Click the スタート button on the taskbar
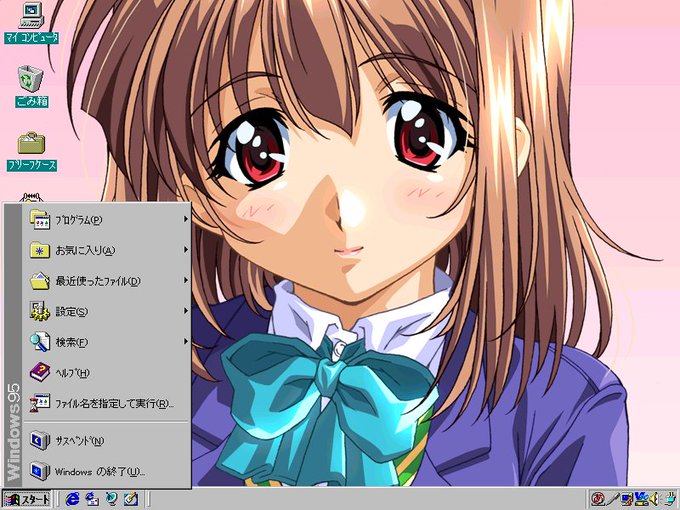This screenshot has height=510, width=680. click(26, 499)
